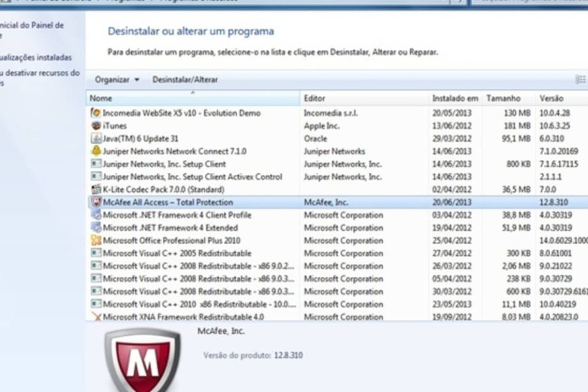
Task: Select Microsoft .NET Framework 4 Client Profile
Action: click(x=337, y=215)
